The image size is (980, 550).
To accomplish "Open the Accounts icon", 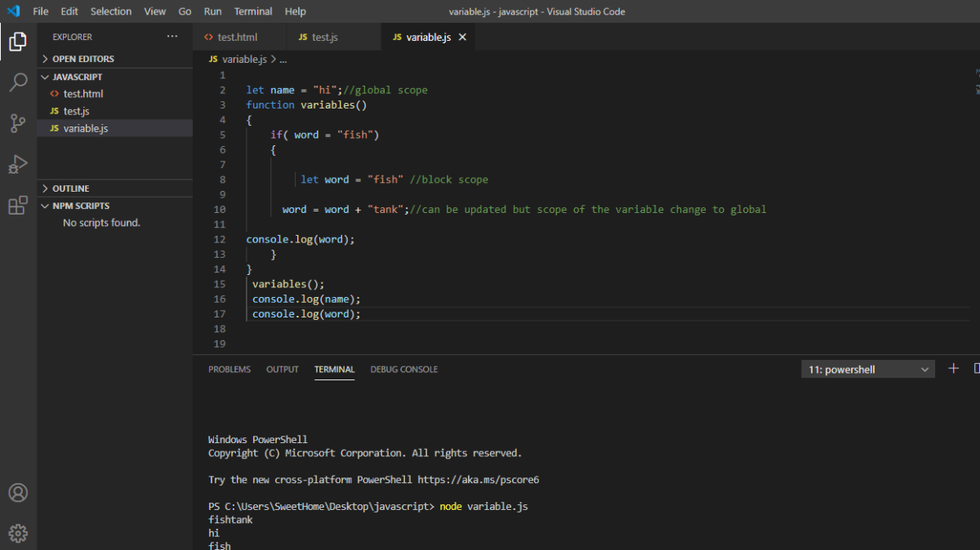I will [x=18, y=493].
